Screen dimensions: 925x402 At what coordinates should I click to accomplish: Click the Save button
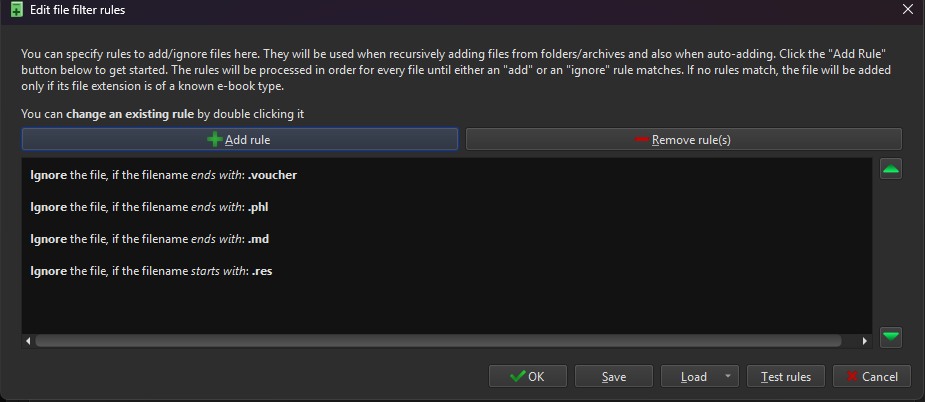pos(614,376)
